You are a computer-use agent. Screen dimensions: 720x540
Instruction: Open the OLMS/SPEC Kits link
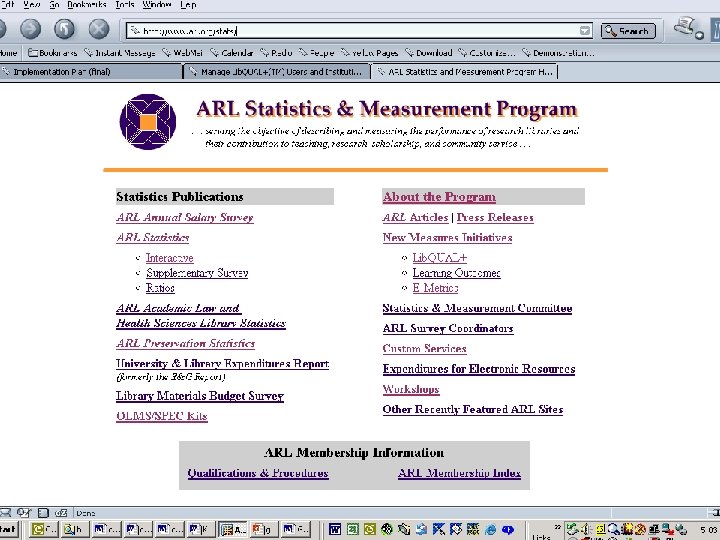pos(162,416)
